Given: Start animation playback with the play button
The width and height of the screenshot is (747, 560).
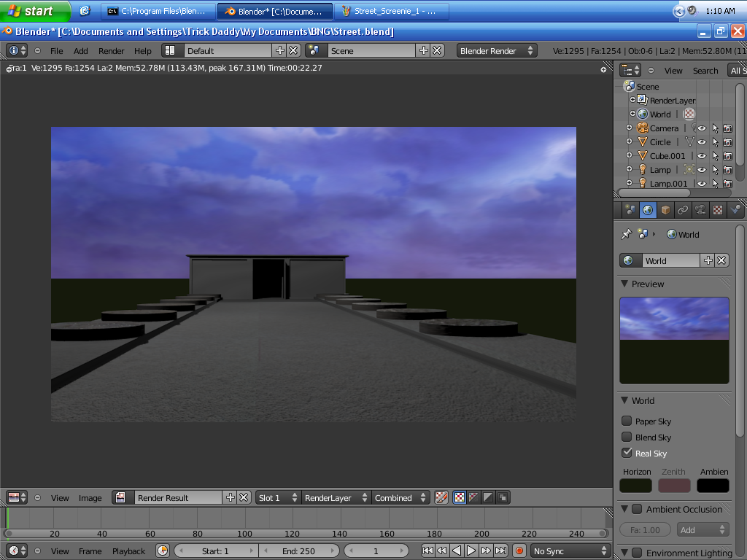Looking at the screenshot, I should 471,551.
